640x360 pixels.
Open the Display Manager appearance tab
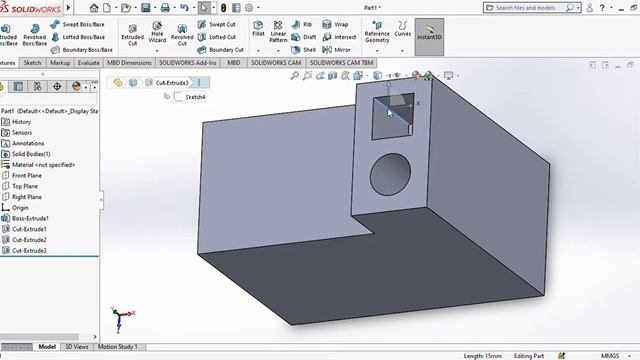click(x=76, y=87)
